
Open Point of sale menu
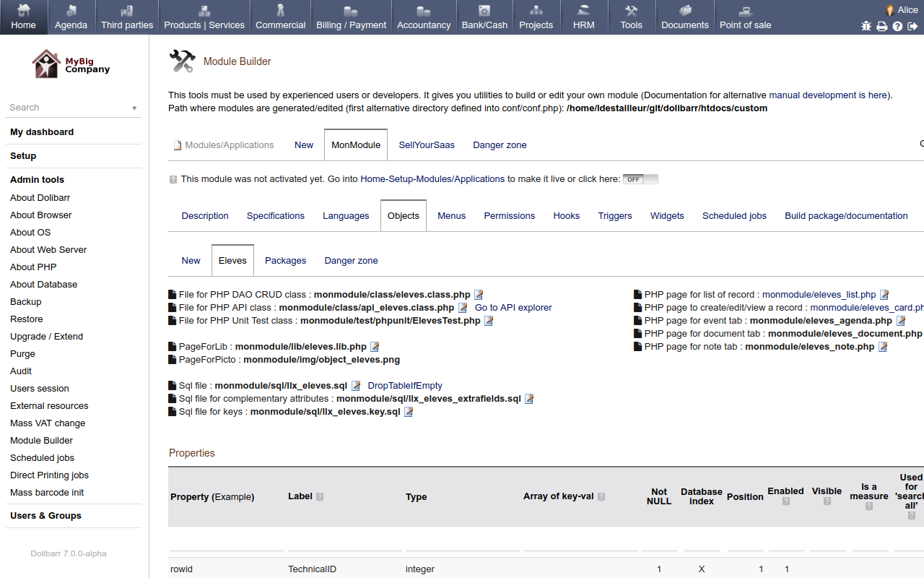click(x=746, y=17)
